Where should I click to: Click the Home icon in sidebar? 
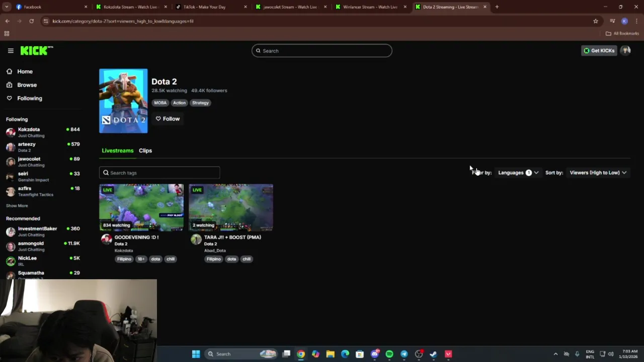[x=9, y=71]
